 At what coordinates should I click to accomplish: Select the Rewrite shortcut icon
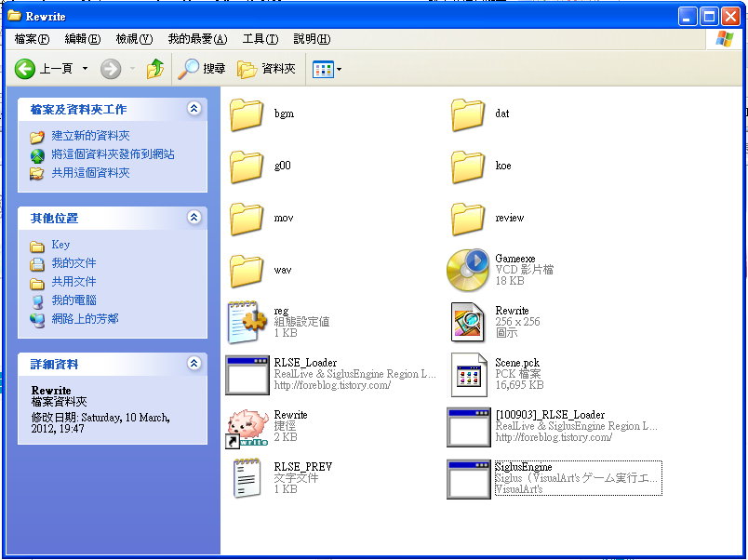[247, 428]
